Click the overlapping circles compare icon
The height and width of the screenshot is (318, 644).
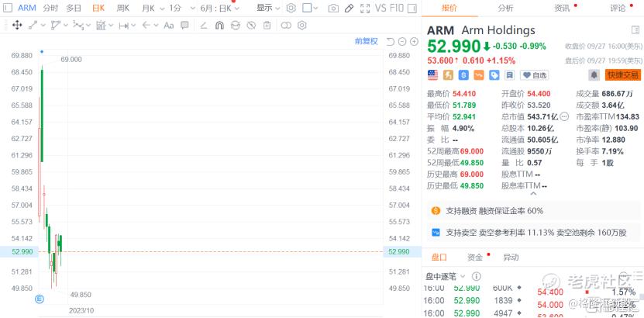tap(286, 26)
